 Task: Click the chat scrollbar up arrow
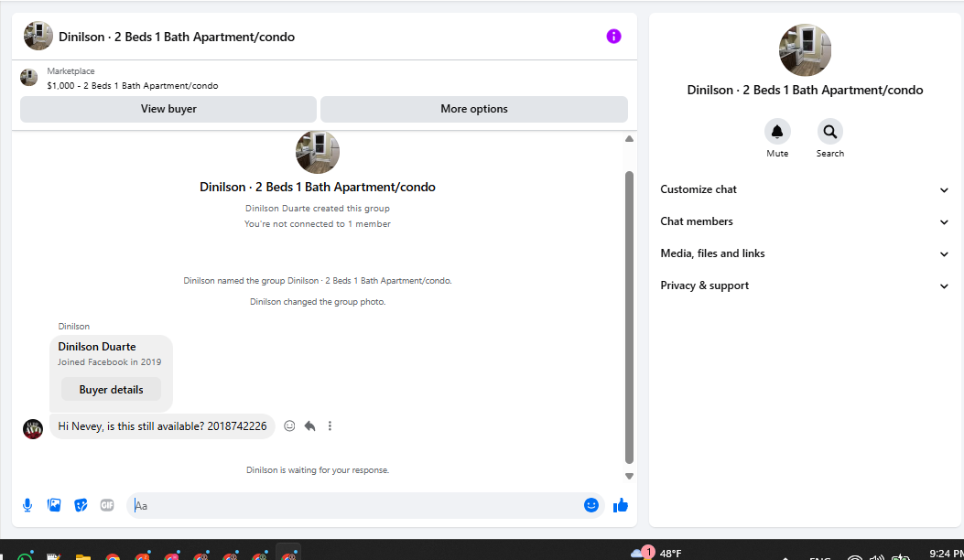629,139
